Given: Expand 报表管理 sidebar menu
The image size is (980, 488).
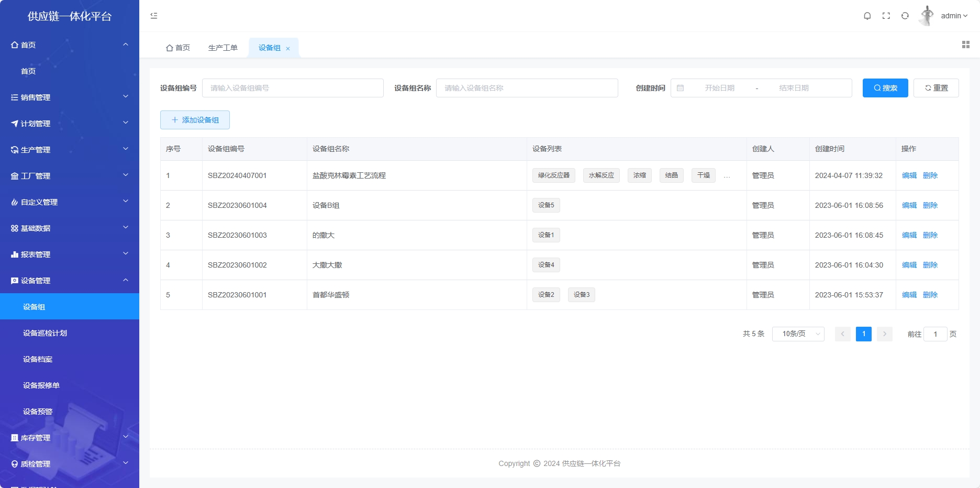Looking at the screenshot, I should click(70, 254).
